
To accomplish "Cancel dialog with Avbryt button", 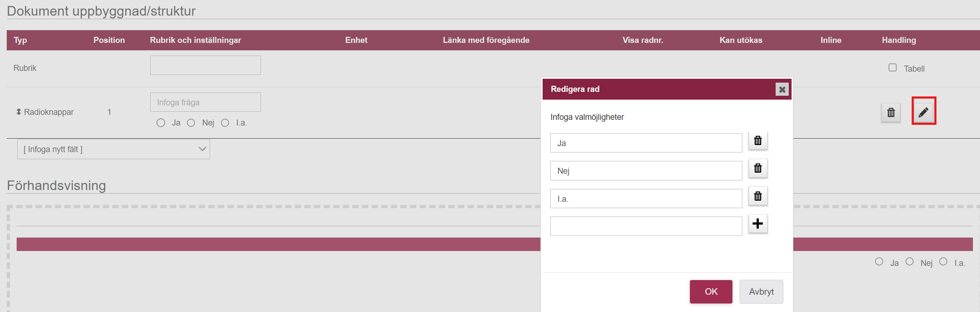I will [761, 292].
